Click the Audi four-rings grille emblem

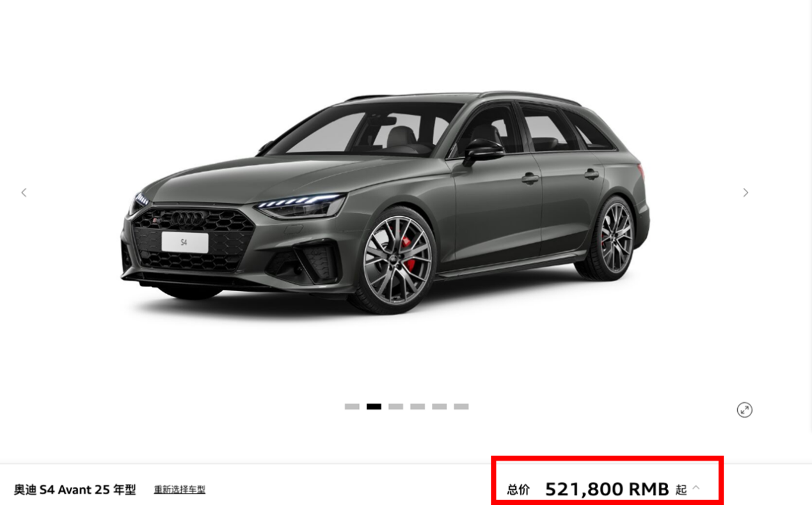click(188, 219)
